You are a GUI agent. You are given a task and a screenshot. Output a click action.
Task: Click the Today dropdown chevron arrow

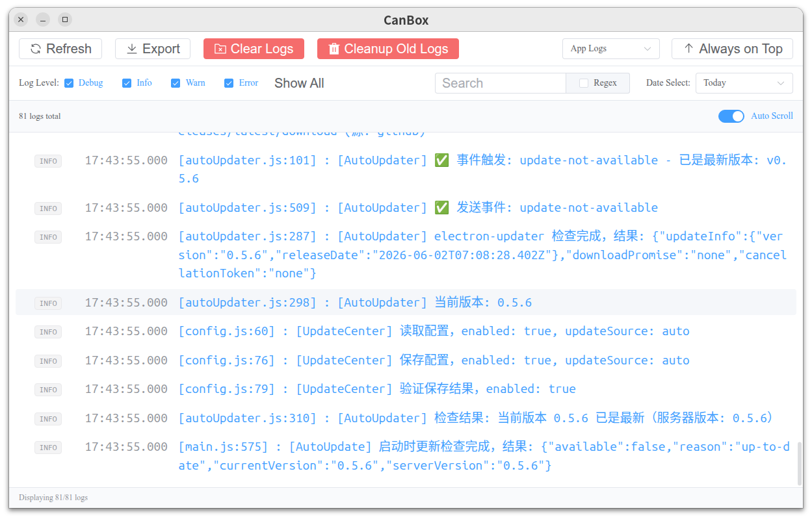point(780,83)
